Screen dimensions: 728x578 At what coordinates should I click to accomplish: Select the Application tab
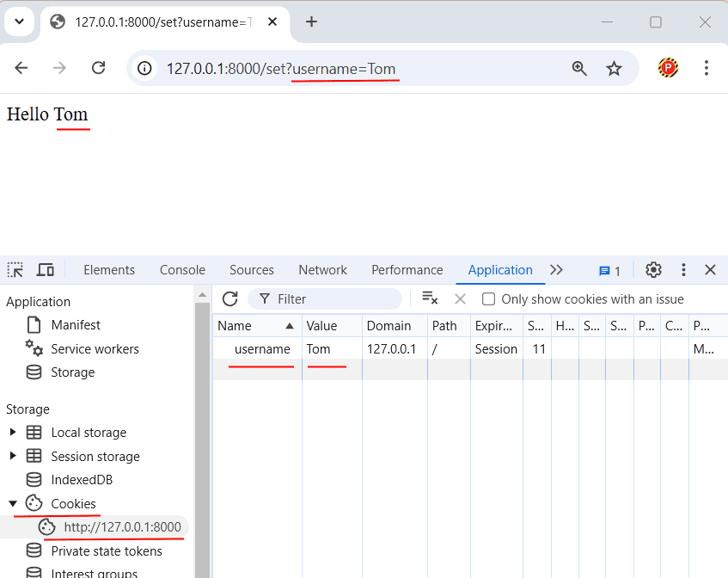point(500,270)
